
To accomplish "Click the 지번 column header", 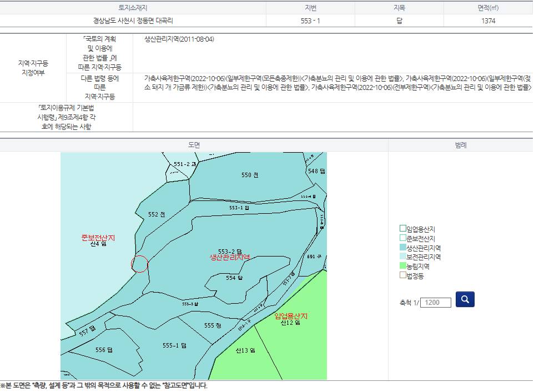I will [x=311, y=7].
